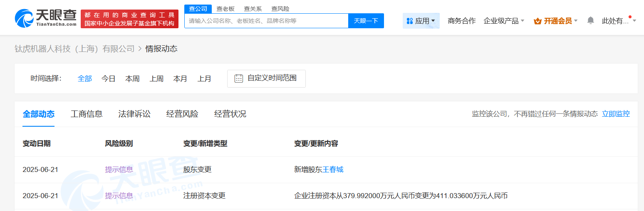Image resolution: width=644 pixels, height=211 pixels.
Task: Switch to the 经营状况 tab
Action: (230, 114)
